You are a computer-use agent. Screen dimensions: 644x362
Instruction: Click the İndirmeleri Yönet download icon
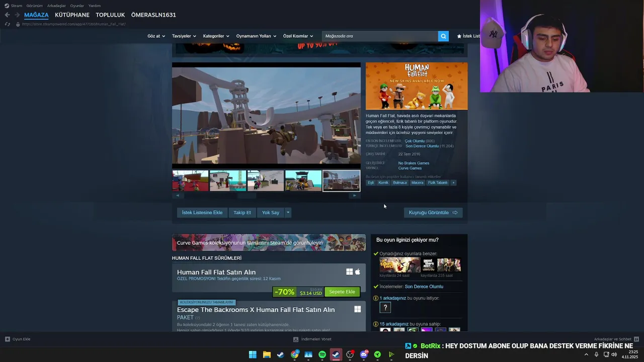click(x=296, y=339)
